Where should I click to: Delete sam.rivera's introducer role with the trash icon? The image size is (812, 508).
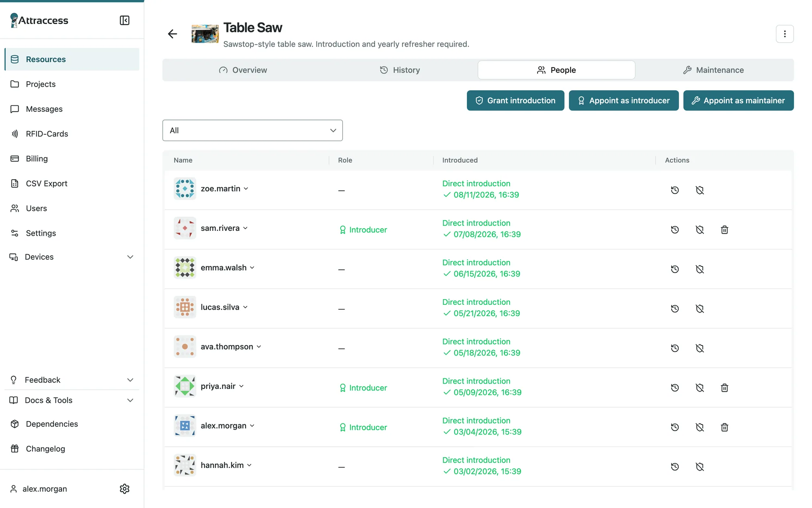[x=724, y=230]
